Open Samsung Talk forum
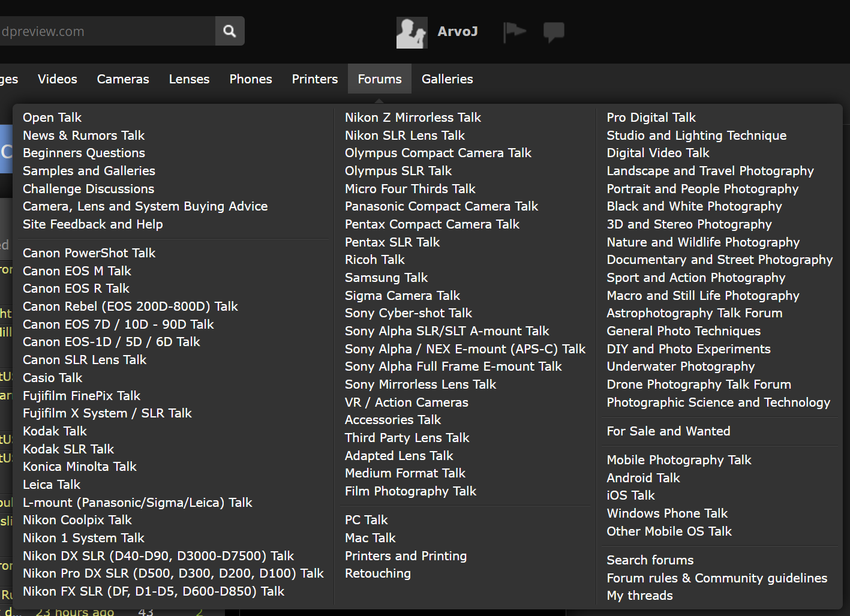Image resolution: width=850 pixels, height=616 pixels. pyautogui.click(x=386, y=278)
